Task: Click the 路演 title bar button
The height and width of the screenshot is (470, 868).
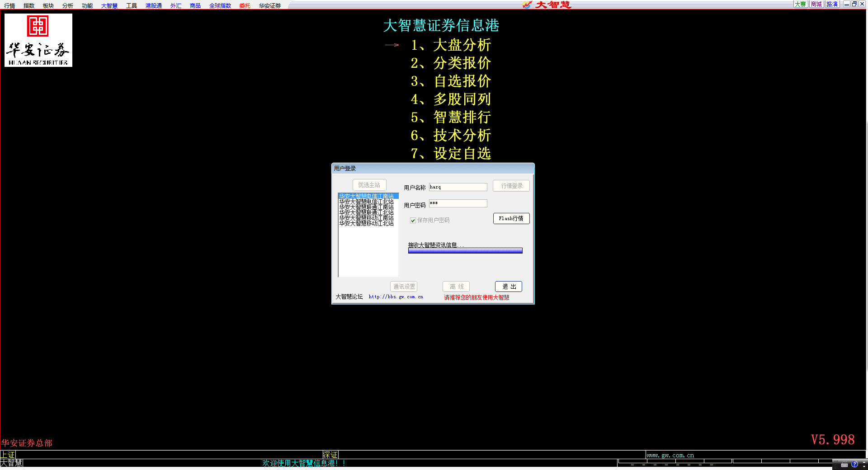Action: click(x=832, y=4)
